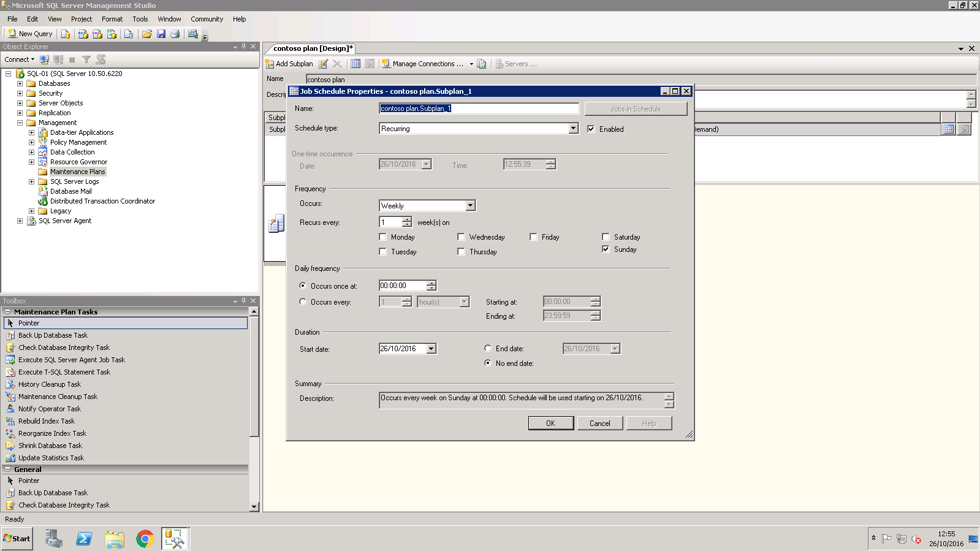Open the Connect dropdown in Object Explorer

click(20, 59)
